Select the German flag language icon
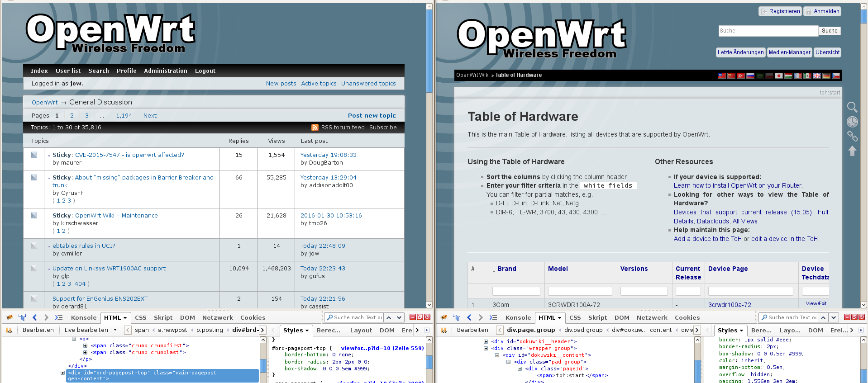 pos(826,76)
